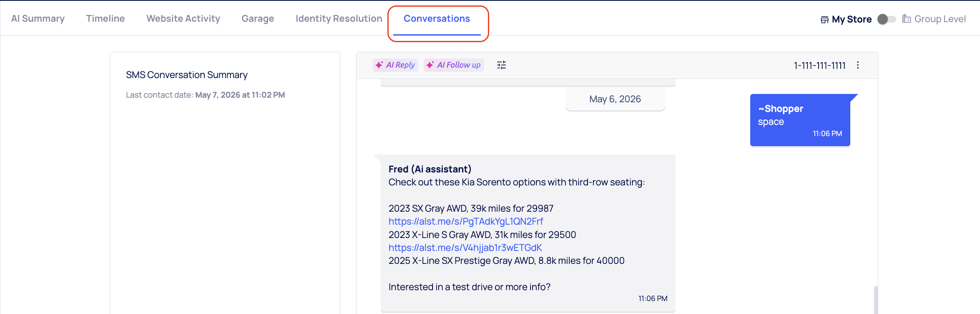Click the Group Level building icon

906,19
